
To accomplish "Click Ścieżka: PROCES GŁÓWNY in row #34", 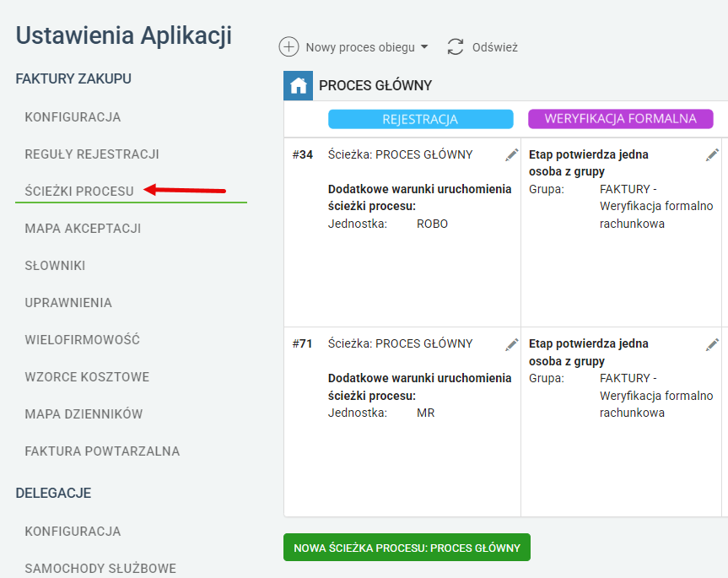I will (x=400, y=154).
